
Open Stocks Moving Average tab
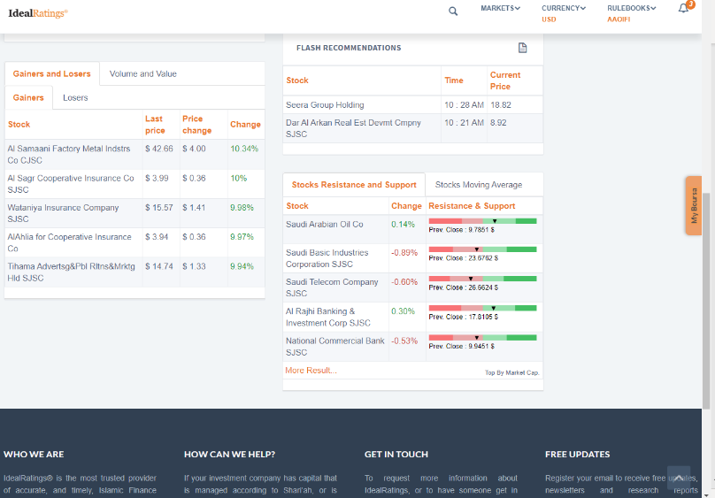click(x=478, y=185)
